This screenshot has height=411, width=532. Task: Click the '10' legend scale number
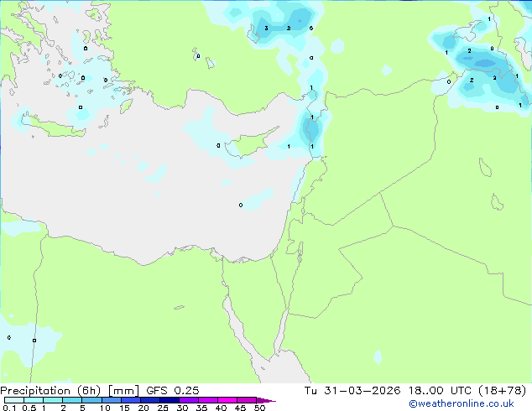click(x=105, y=408)
